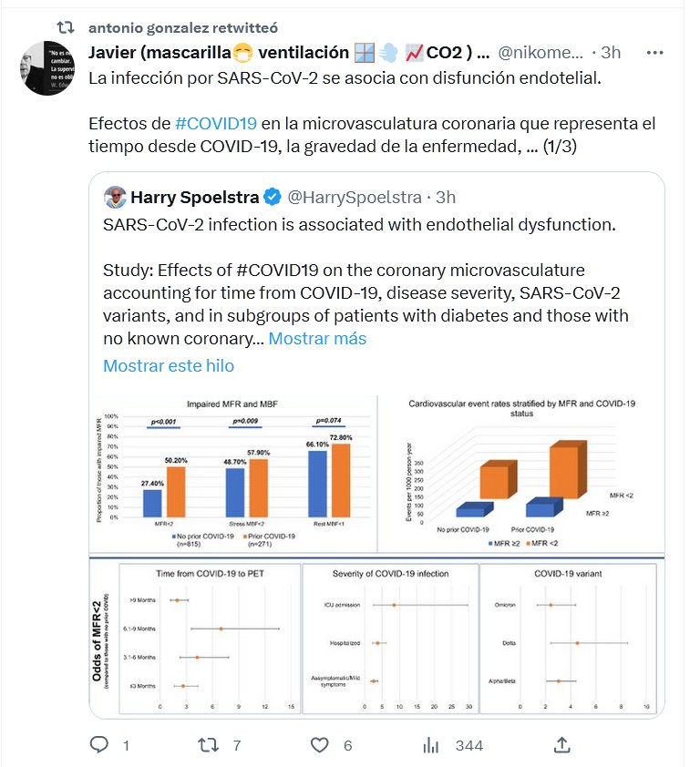Click the reply speech bubble icon
700x767 pixels.
point(99,745)
